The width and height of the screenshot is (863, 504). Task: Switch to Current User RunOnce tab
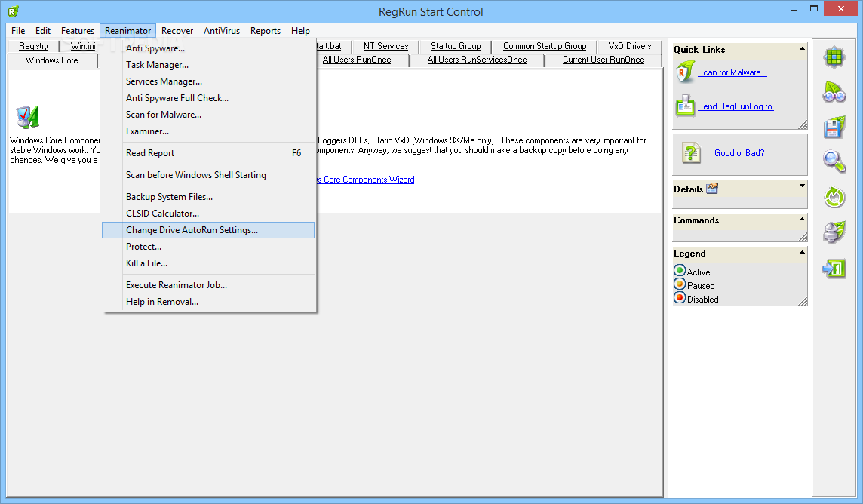point(603,60)
